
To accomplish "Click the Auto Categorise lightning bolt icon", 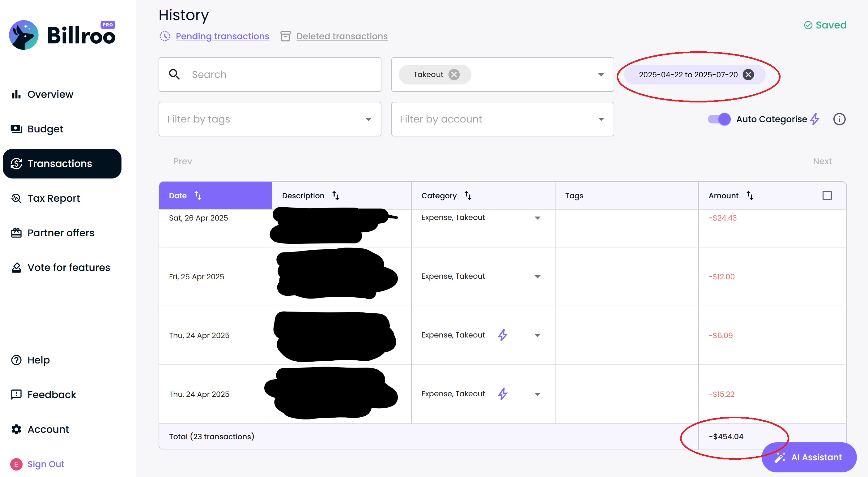I will [815, 119].
